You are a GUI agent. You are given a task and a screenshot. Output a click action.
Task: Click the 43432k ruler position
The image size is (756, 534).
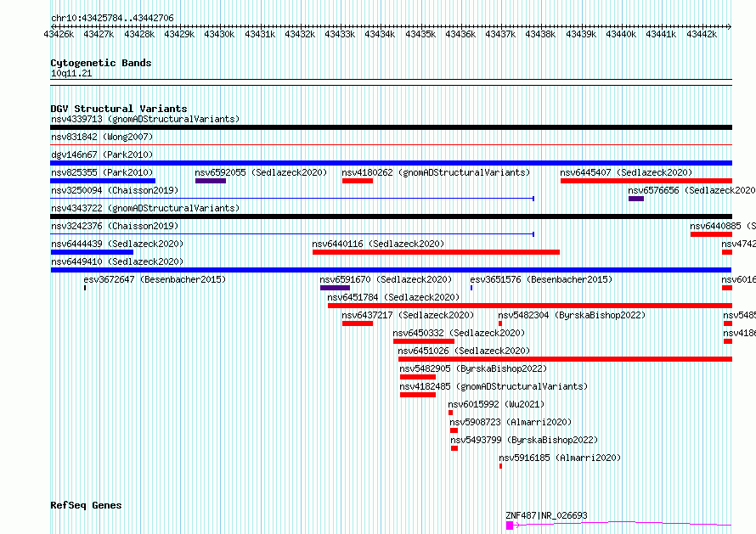coord(300,34)
